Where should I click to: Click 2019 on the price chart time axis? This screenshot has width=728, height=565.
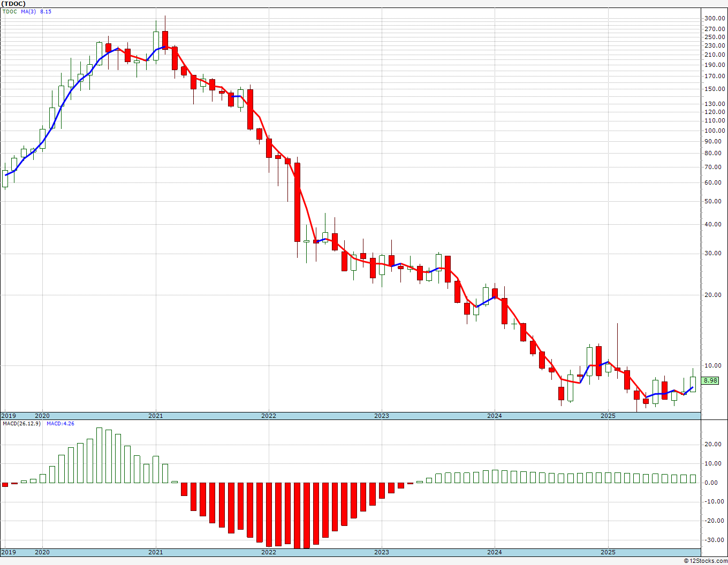(9, 416)
